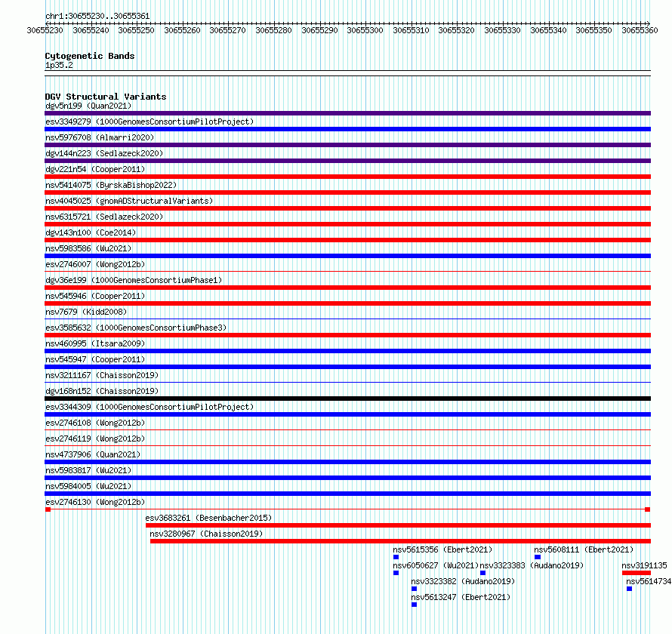This screenshot has width=672, height=634.
Task: Click the left red end block of esv2746130
Action: [x=48, y=509]
